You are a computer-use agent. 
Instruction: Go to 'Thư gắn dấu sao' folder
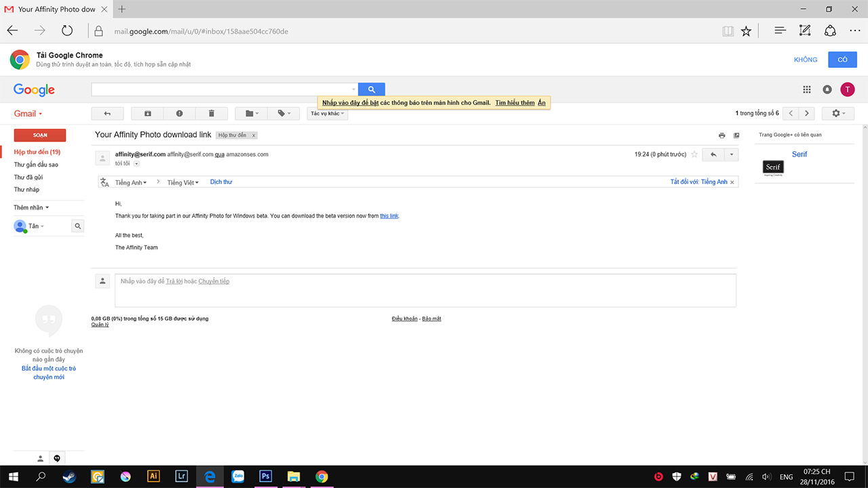(36, 165)
